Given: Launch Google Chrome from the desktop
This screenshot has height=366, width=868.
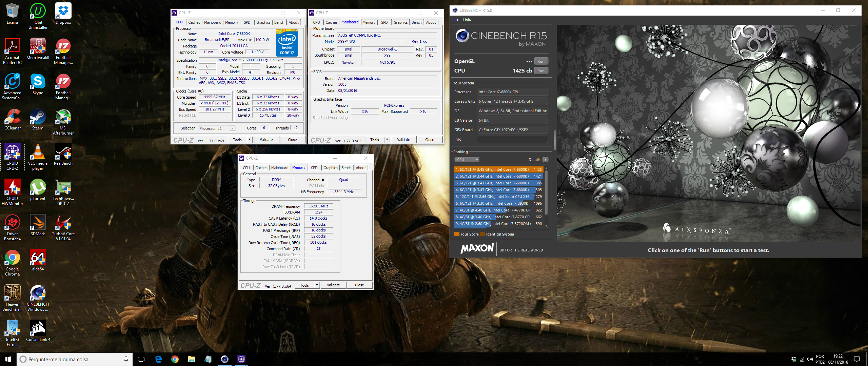Looking at the screenshot, I should (12, 263).
